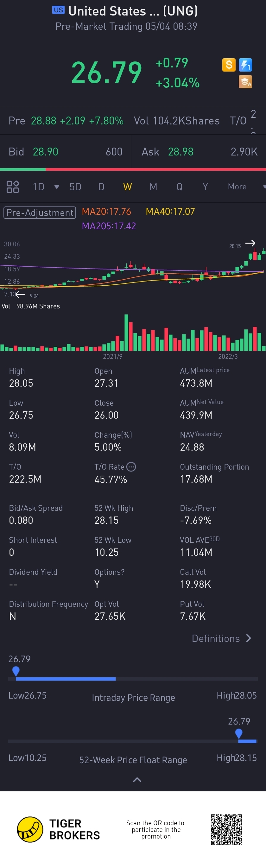Tap the Intraday Price Range marker
Screen dimensions: 266x868
(16, 671)
